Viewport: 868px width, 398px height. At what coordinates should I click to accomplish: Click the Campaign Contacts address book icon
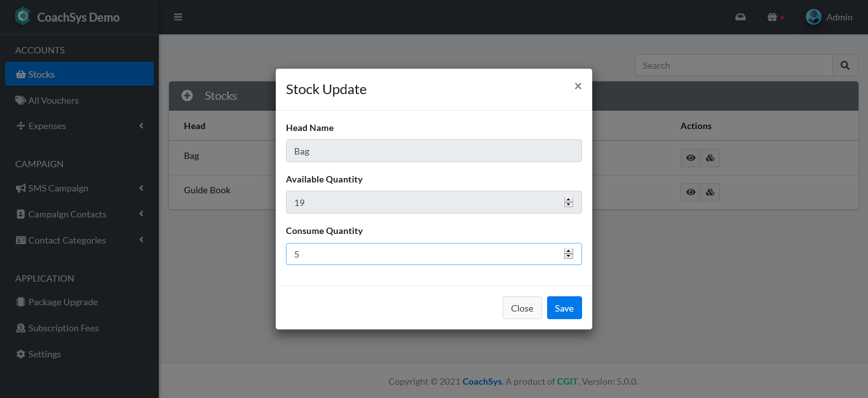[20, 214]
